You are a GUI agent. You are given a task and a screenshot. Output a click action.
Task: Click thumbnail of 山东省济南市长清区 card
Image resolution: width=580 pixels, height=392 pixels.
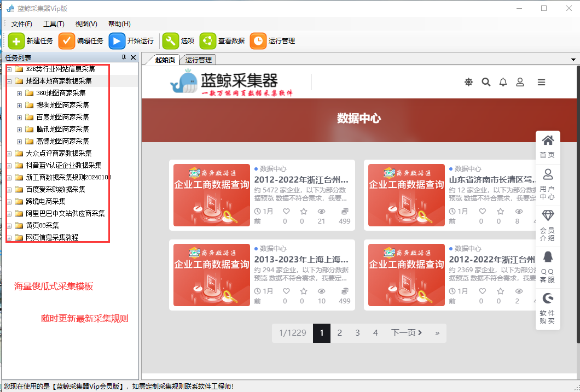point(406,195)
